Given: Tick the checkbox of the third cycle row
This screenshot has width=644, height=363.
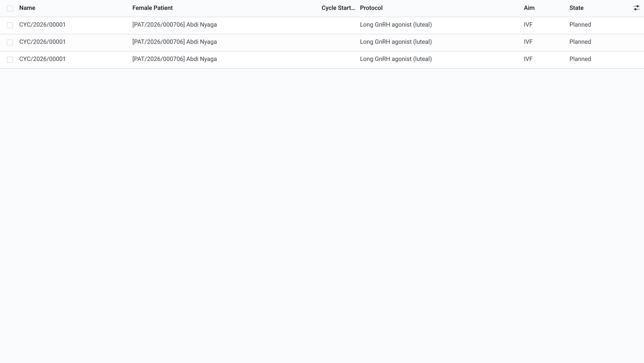Looking at the screenshot, I should click(10, 59).
